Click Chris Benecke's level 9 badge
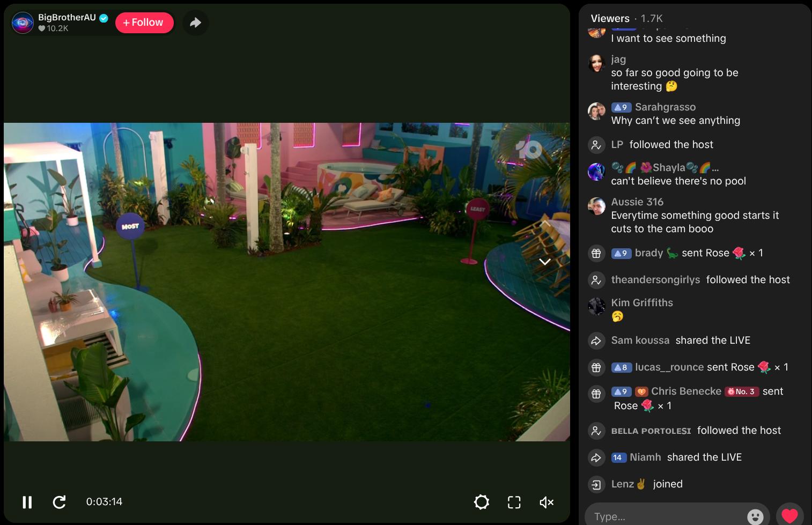Screen dimensions: 812x525 [621, 391]
